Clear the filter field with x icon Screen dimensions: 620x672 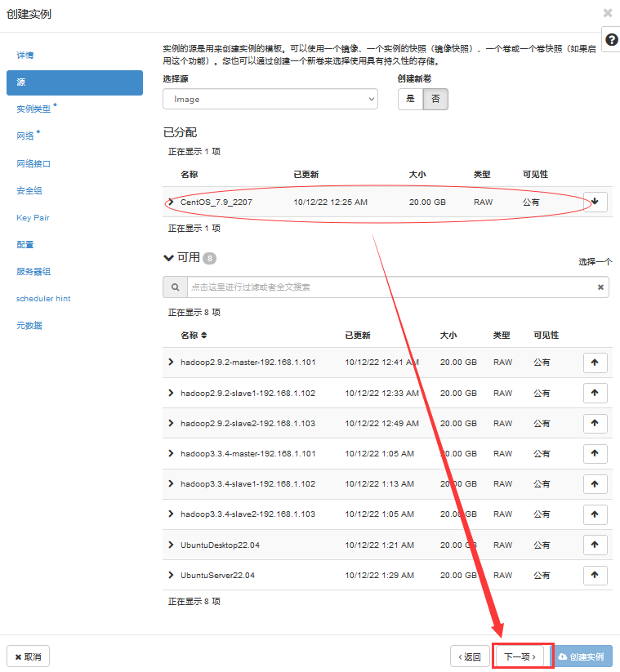600,287
